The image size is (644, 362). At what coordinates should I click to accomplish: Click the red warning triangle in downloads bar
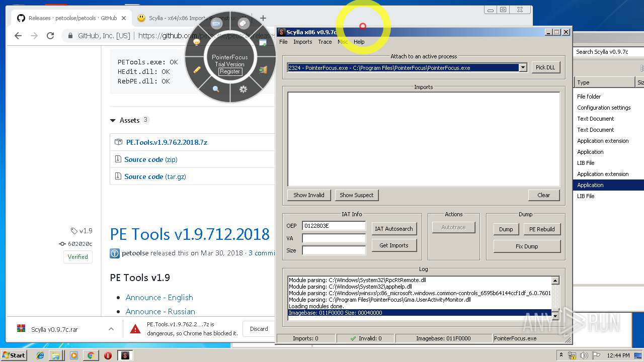(135, 329)
